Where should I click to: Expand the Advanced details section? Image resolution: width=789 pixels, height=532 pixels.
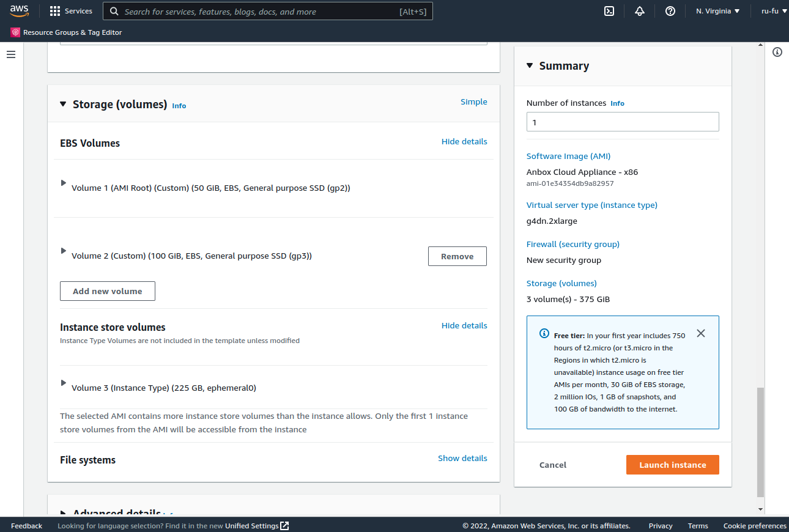(63, 513)
